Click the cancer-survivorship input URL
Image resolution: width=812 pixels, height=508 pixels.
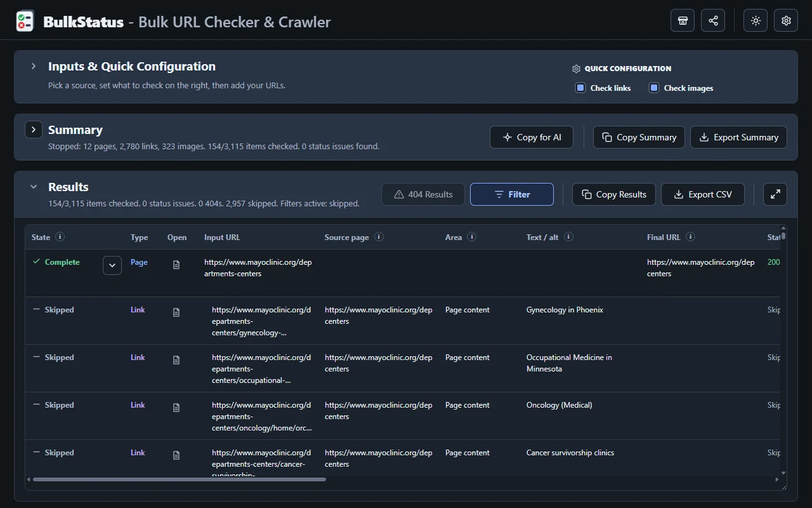pyautogui.click(x=262, y=462)
